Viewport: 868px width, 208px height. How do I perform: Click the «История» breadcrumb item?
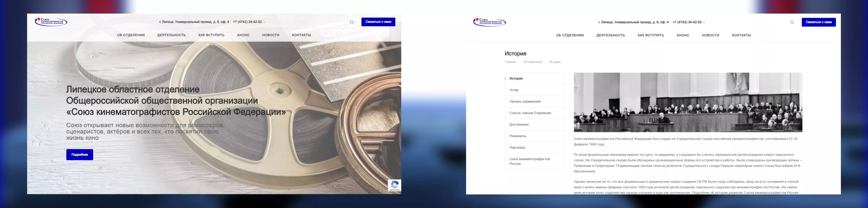point(555,62)
